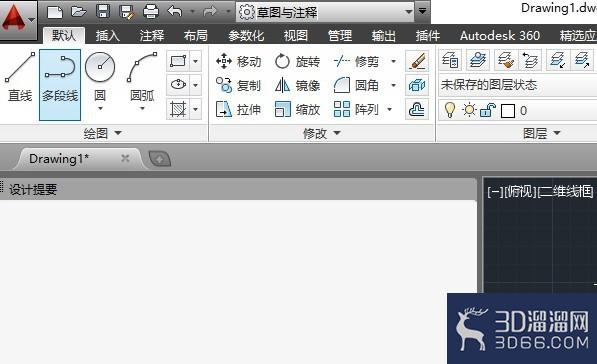597x364 pixels.
Task: Open the AutoCAD application menu logo
Action: (18, 19)
